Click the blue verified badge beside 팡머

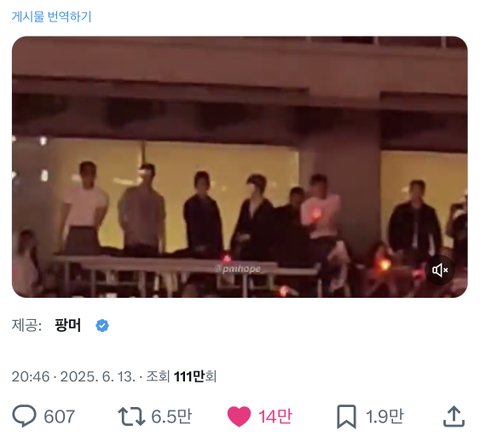click(102, 326)
